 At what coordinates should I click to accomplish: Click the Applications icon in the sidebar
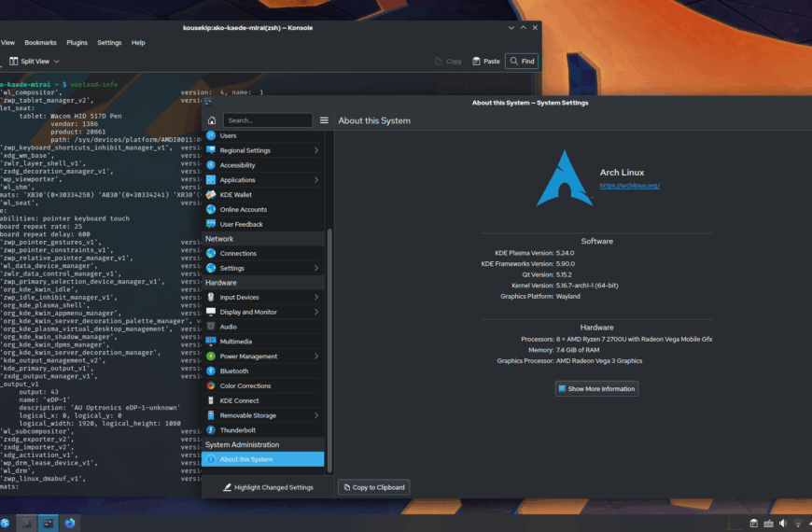coord(211,180)
